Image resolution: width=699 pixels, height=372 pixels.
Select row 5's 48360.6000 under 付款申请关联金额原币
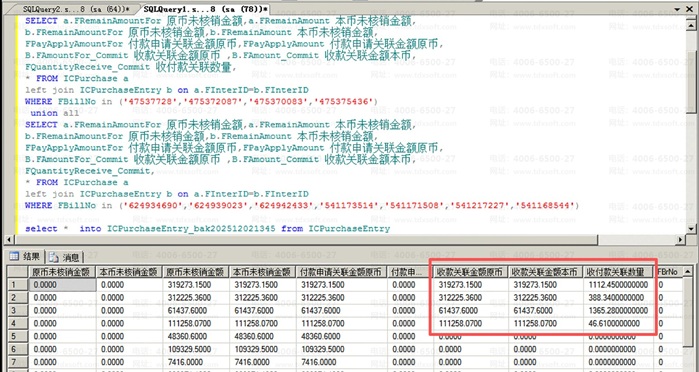click(341, 336)
